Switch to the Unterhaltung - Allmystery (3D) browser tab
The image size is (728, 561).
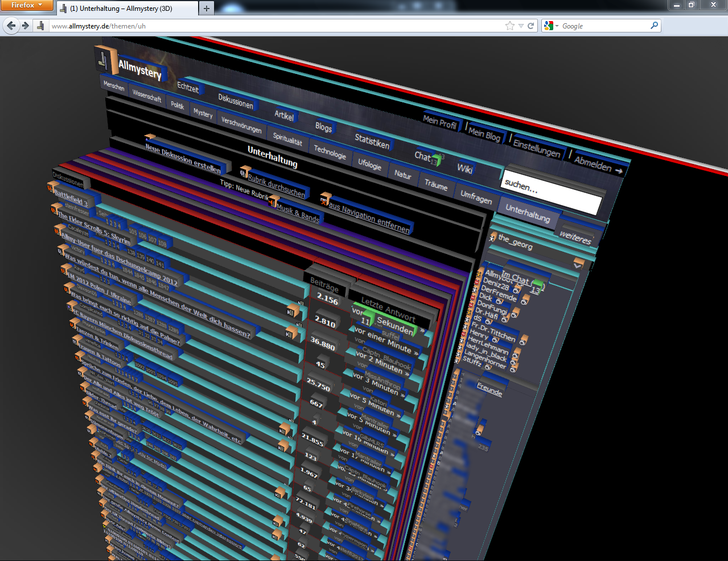[x=127, y=9]
